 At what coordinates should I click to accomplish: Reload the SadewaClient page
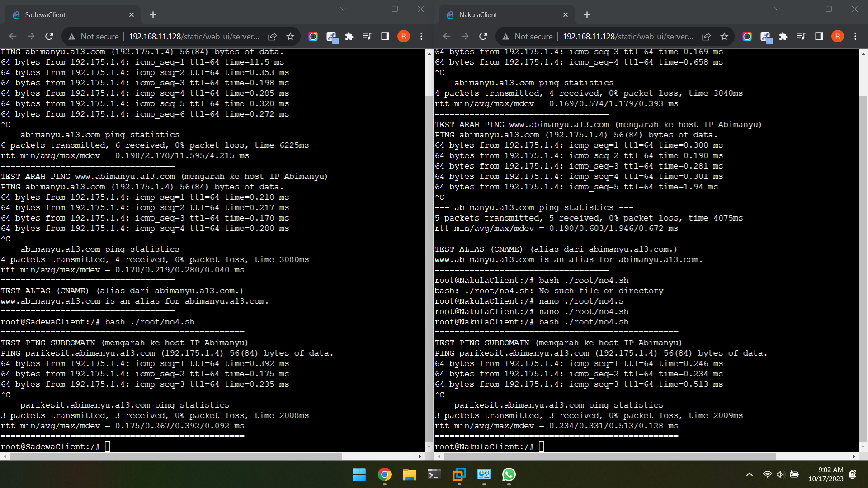(x=49, y=36)
